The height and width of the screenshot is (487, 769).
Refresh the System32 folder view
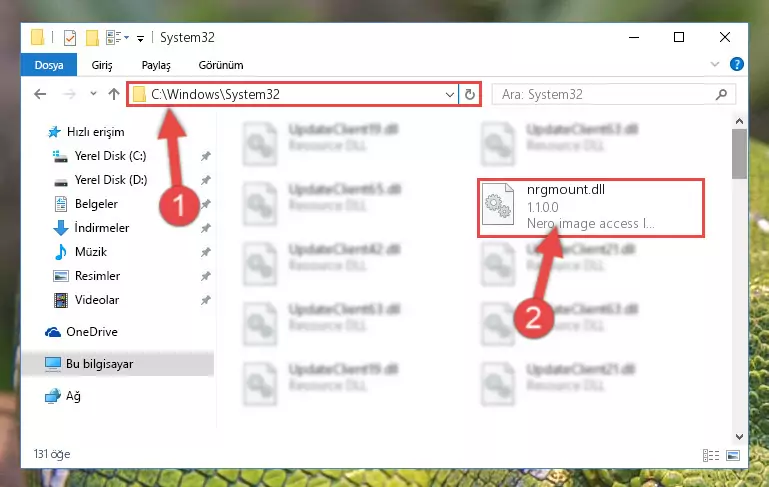click(x=469, y=94)
